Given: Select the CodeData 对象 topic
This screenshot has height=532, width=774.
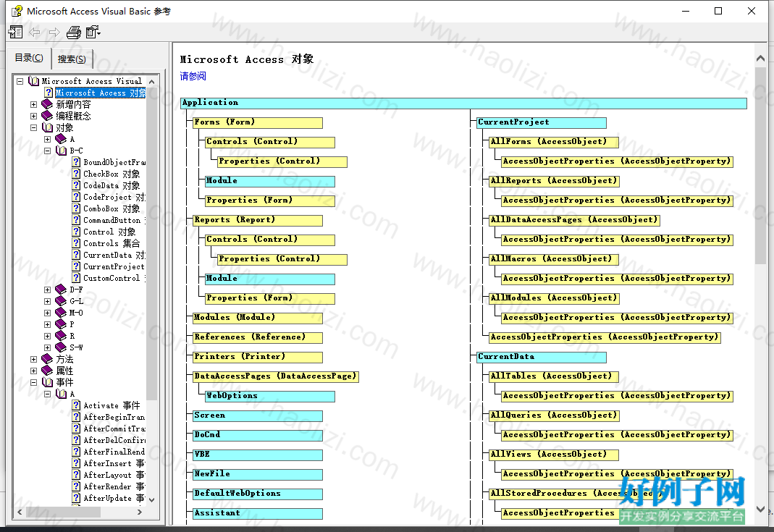Looking at the screenshot, I should point(112,185).
